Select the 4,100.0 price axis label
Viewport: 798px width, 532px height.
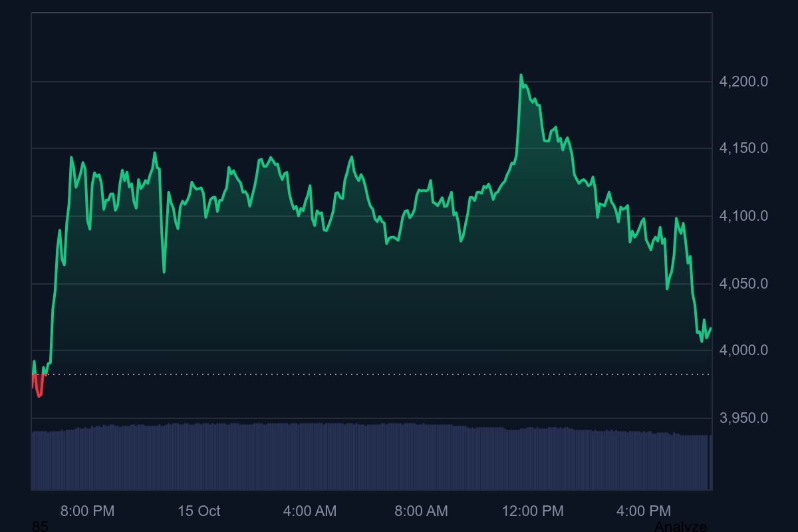743,216
